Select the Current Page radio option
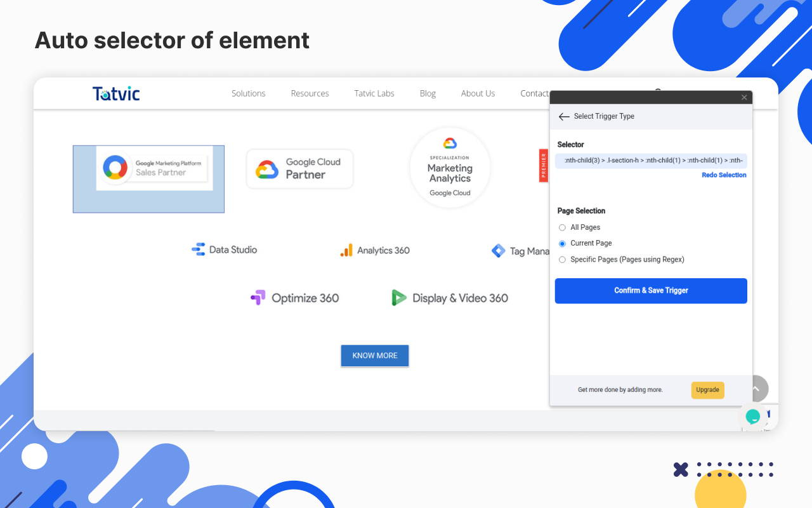Viewport: 812px width, 508px height. (x=562, y=243)
